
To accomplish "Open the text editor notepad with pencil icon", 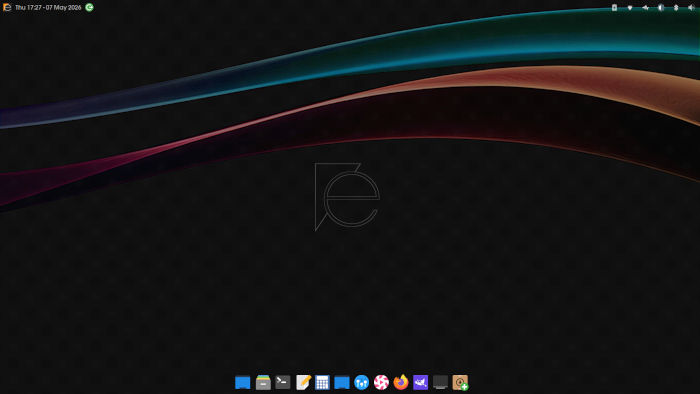I will pos(303,382).
